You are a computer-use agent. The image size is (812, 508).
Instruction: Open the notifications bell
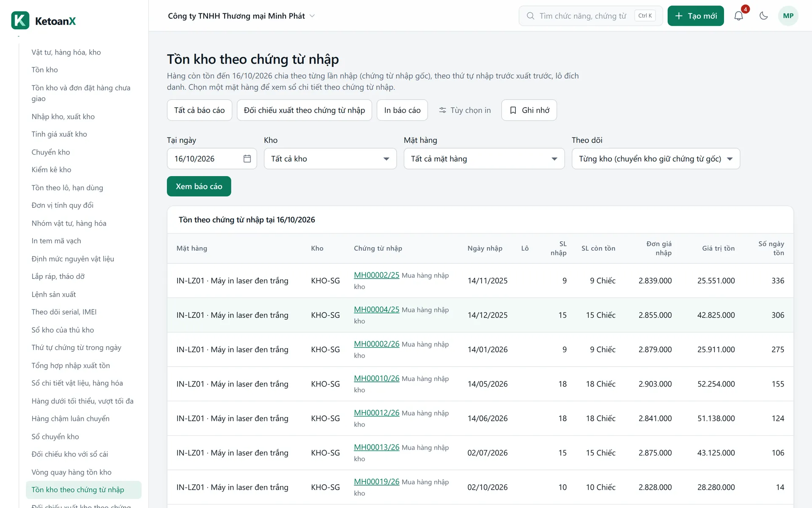click(738, 16)
